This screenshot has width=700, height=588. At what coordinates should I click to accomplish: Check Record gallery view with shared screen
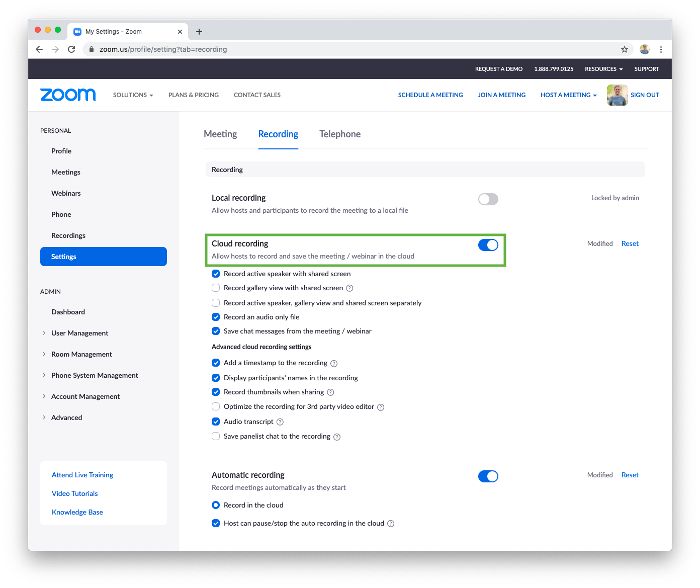click(216, 288)
